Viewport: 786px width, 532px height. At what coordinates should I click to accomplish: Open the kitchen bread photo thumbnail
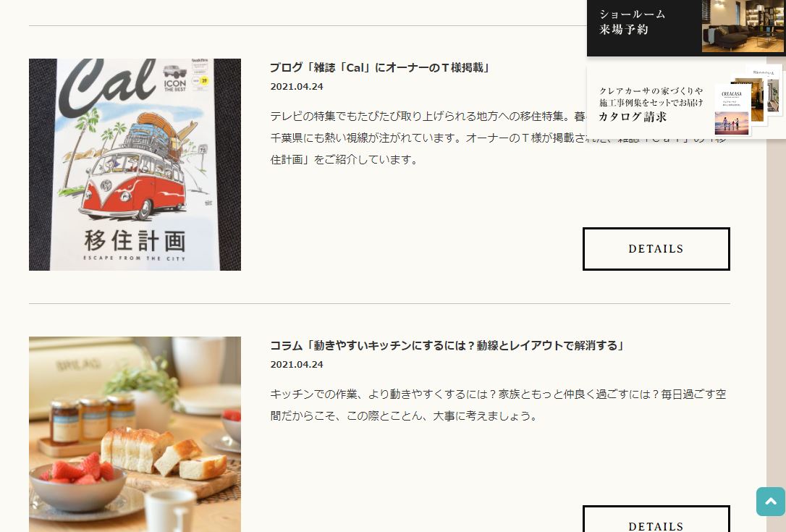(135, 434)
